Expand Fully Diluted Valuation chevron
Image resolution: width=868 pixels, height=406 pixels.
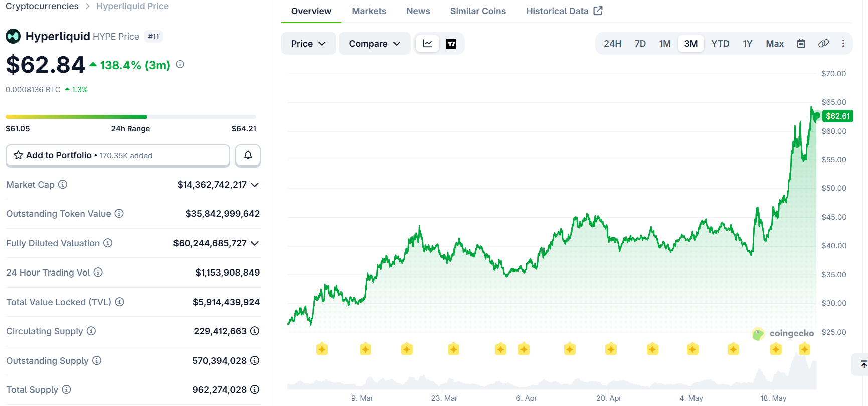255,243
